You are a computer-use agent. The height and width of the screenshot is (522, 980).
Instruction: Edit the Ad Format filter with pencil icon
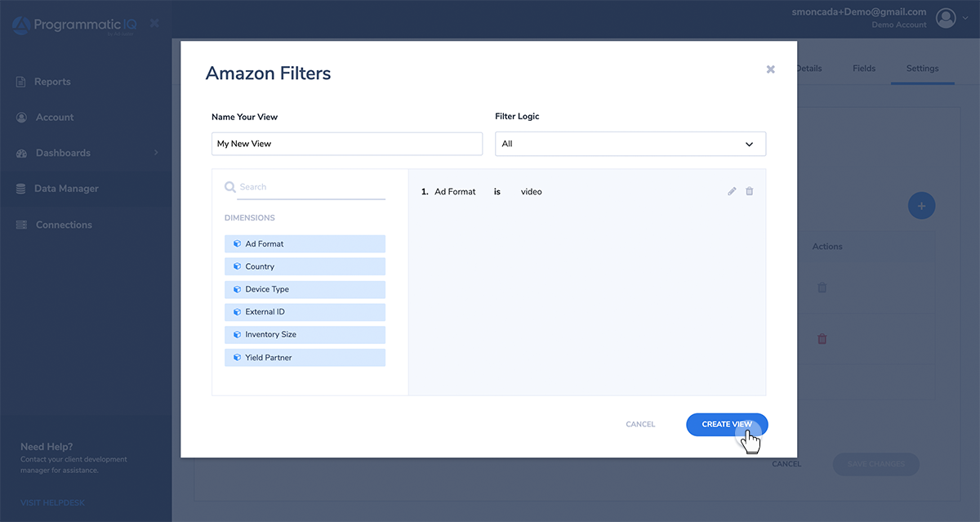pyautogui.click(x=732, y=191)
